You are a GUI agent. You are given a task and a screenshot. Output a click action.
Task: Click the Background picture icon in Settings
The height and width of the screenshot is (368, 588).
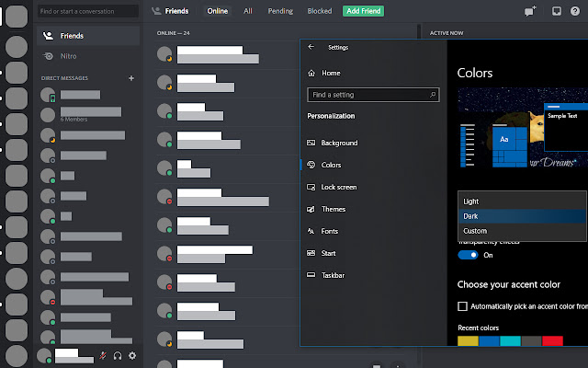pyautogui.click(x=311, y=144)
